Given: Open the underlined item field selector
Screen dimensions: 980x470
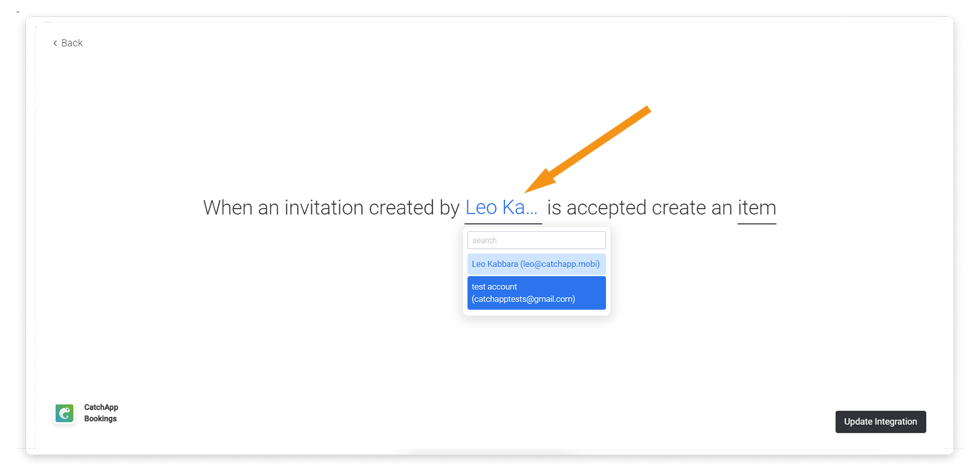Looking at the screenshot, I should (757, 208).
